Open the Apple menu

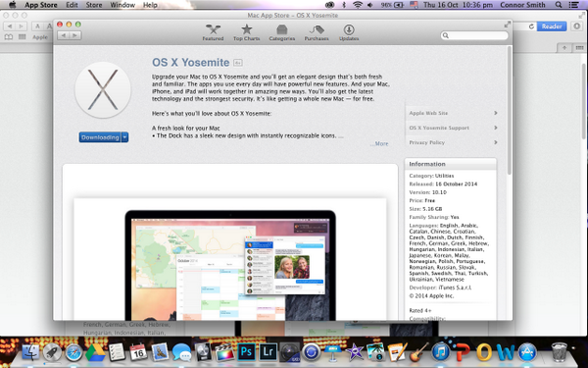[x=12, y=5]
